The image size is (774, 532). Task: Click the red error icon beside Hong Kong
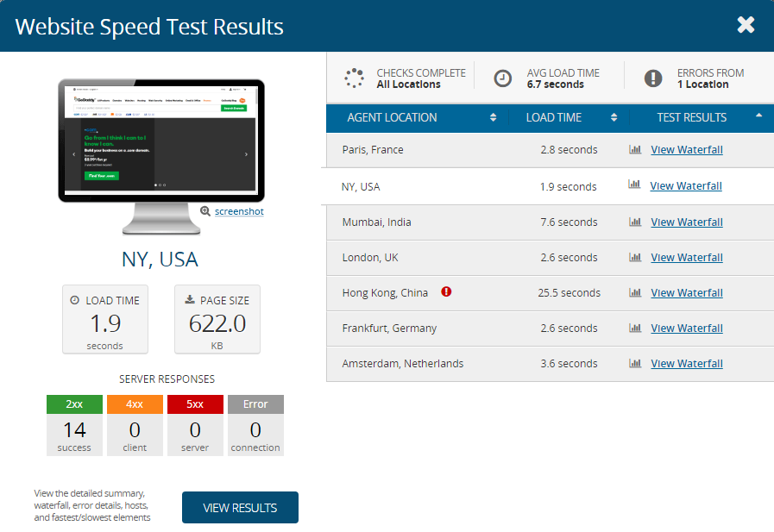(446, 291)
